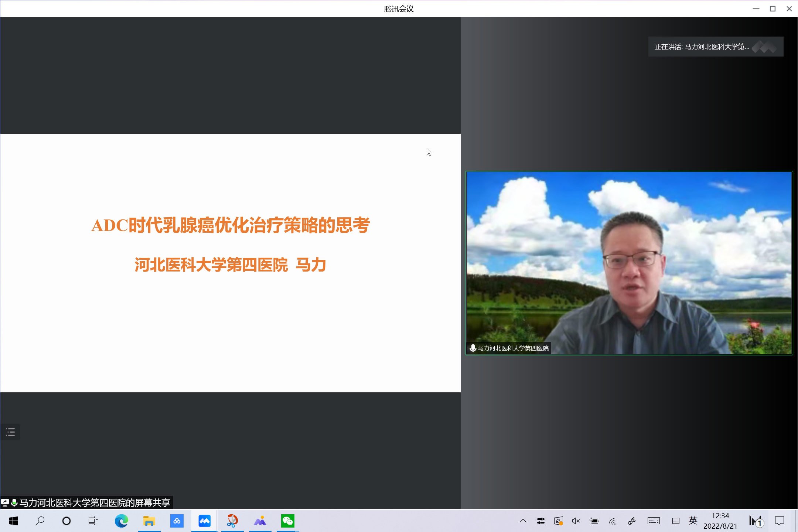Select the Tencent Meeting icon in the taskbar
The height and width of the screenshot is (532, 798).
[x=204, y=521]
